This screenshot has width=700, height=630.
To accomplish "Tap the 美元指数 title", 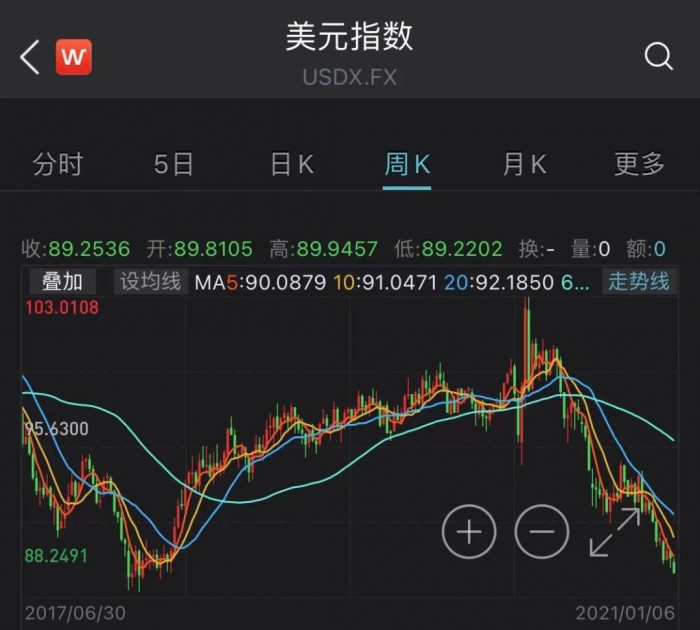I will (x=350, y=37).
